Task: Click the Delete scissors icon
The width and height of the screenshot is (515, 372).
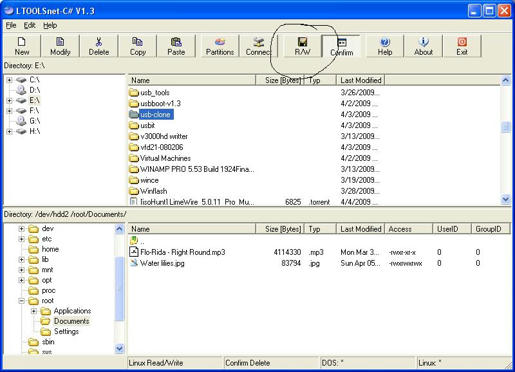Action: click(99, 42)
